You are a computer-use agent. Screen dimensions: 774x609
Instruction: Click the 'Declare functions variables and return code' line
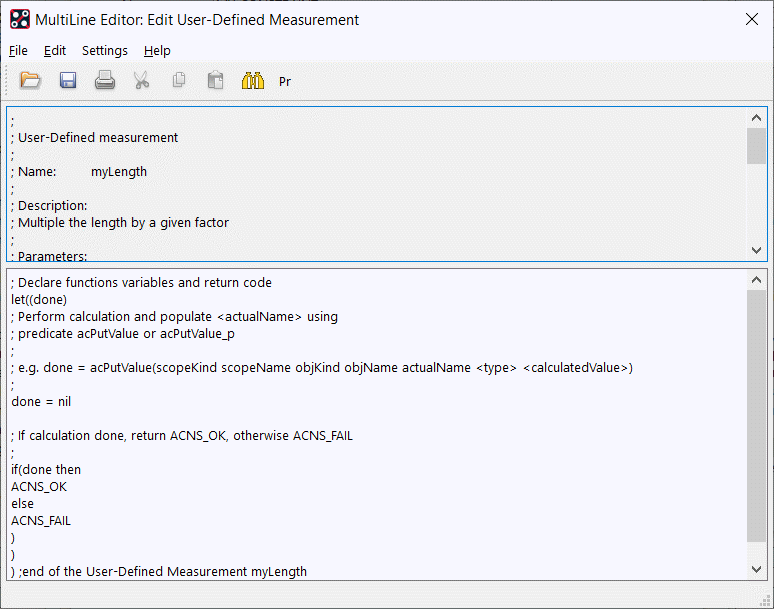click(141, 283)
